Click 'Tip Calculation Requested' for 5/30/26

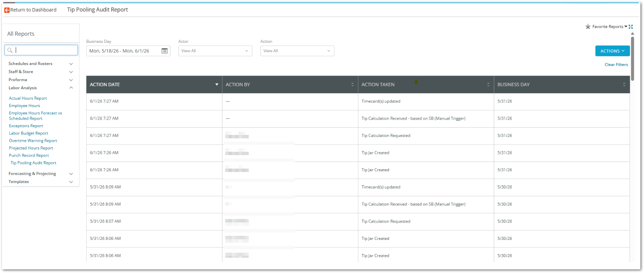386,221
